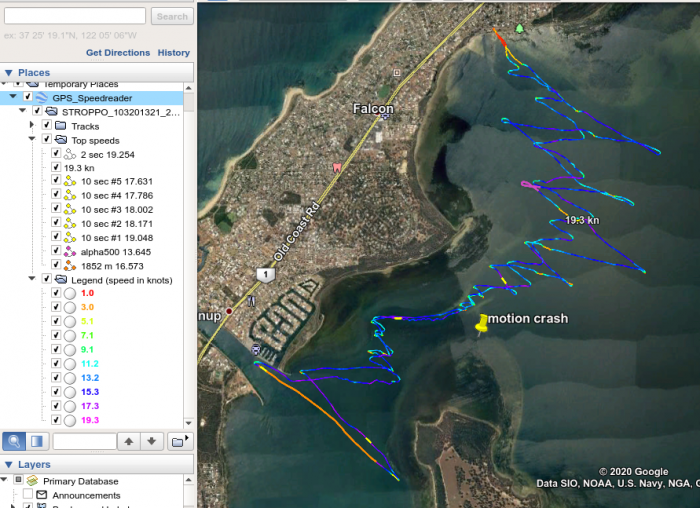
Task: Click the alpha500 13.645 track icon
Action: 71,252
